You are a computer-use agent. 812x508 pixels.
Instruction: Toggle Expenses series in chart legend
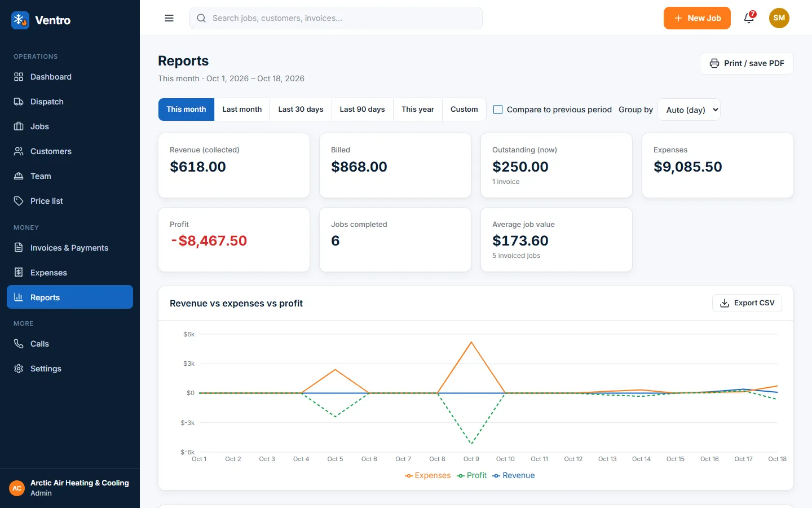427,475
